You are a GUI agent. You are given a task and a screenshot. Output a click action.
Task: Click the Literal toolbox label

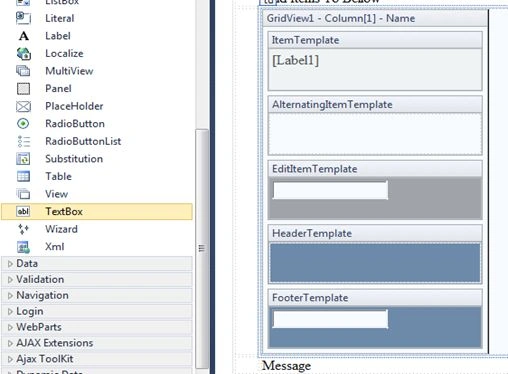pos(60,18)
